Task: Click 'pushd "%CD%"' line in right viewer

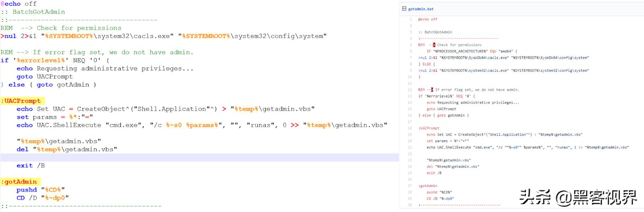Action: (x=440, y=192)
